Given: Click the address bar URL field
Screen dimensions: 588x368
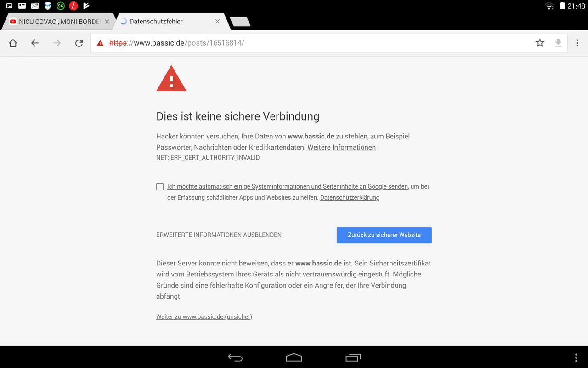Looking at the screenshot, I should click(329, 43).
